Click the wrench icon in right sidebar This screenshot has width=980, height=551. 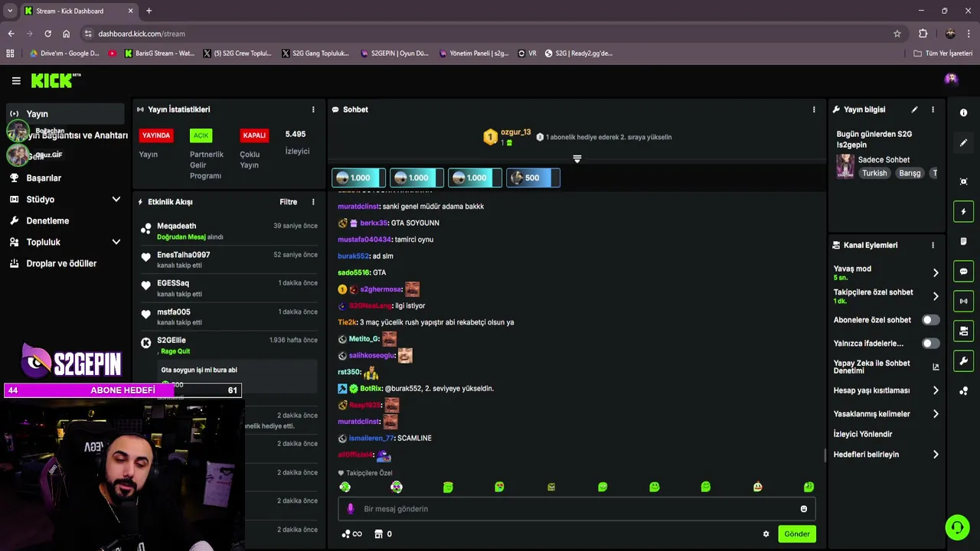click(963, 360)
